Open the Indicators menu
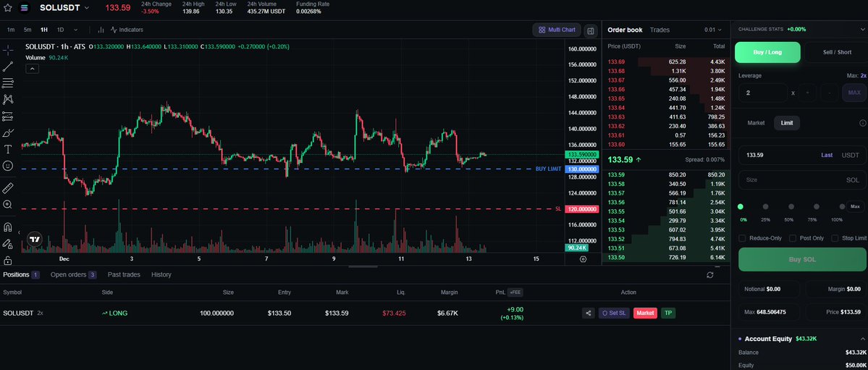 coord(127,30)
